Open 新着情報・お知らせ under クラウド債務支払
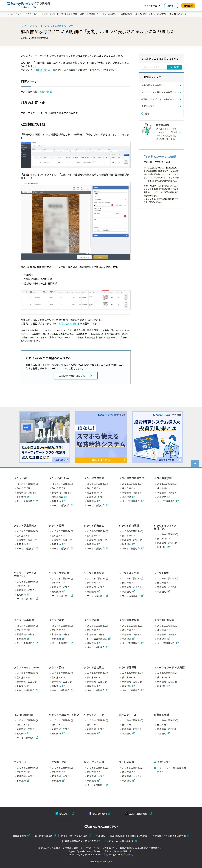This screenshot has width=202, height=868. pos(97,540)
